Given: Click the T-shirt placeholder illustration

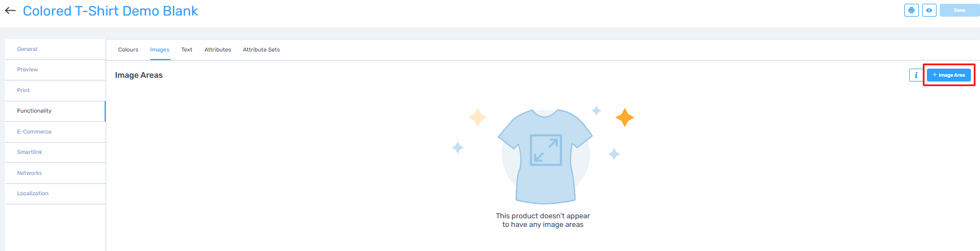Looking at the screenshot, I should coord(545,156).
